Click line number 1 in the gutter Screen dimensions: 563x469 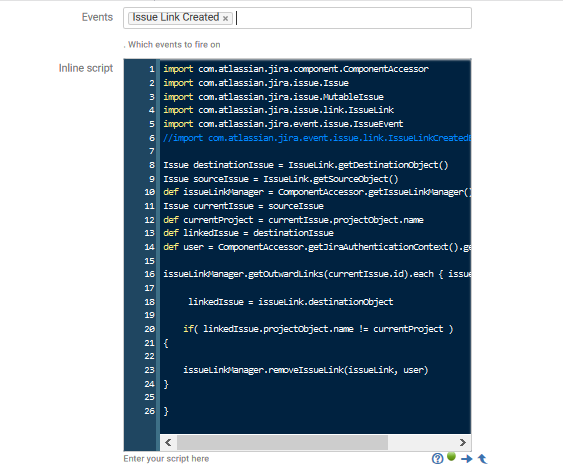[152, 69]
